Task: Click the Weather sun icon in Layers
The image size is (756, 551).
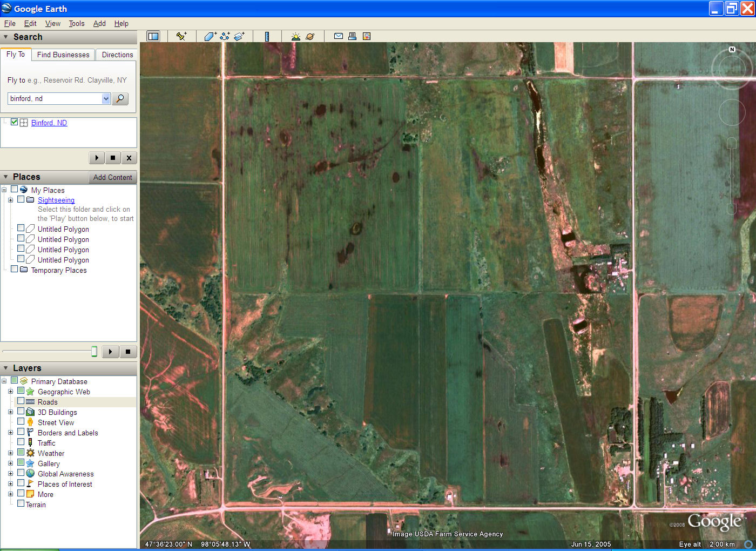Action: (x=30, y=453)
